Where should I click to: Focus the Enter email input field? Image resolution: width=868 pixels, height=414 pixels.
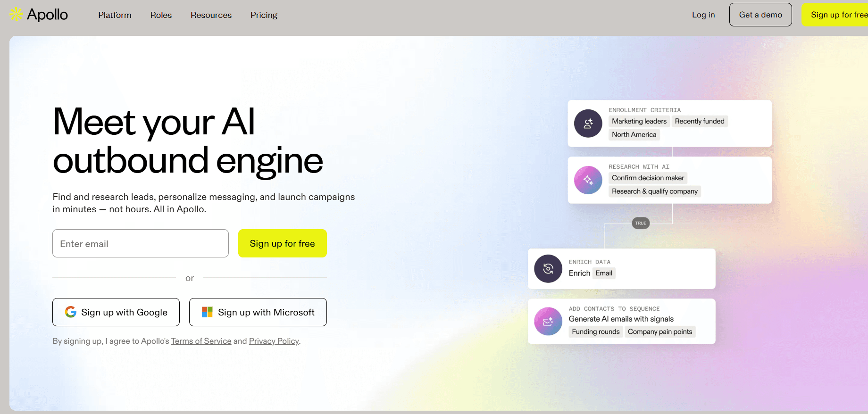click(x=141, y=243)
